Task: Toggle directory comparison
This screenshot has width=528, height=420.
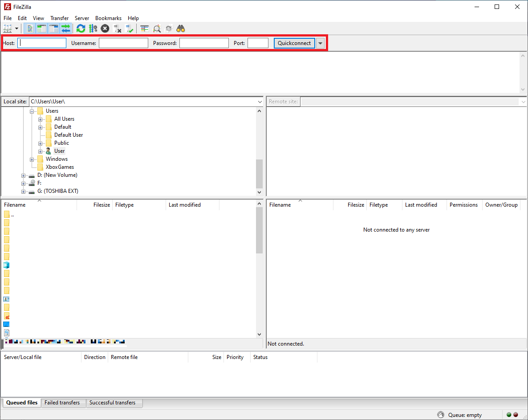Action: (x=157, y=29)
